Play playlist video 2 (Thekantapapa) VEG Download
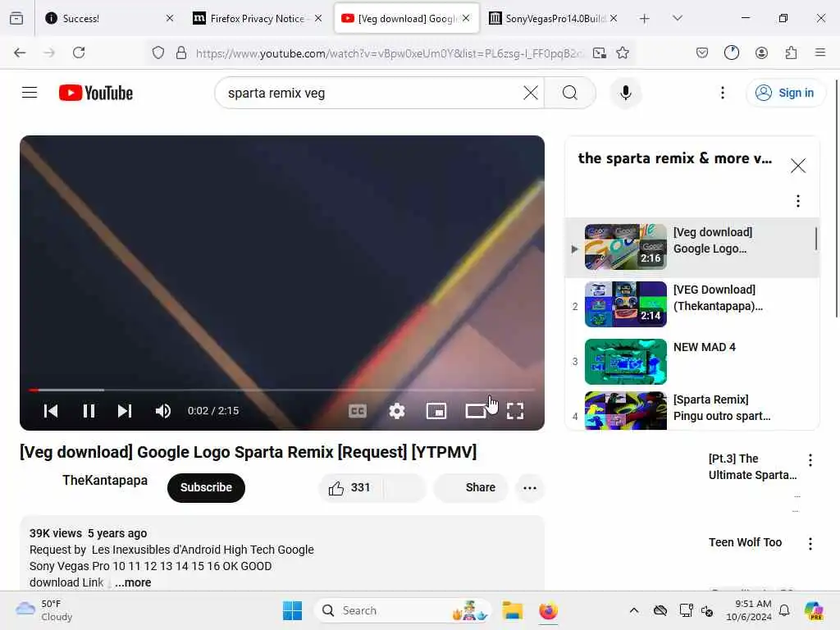This screenshot has height=630, width=840. [x=692, y=304]
